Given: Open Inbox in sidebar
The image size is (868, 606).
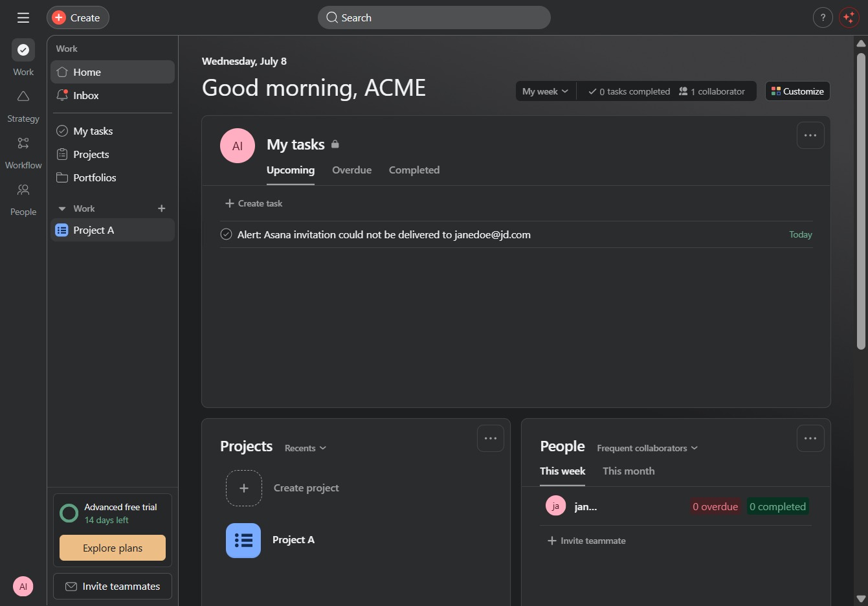Looking at the screenshot, I should 113,95.
